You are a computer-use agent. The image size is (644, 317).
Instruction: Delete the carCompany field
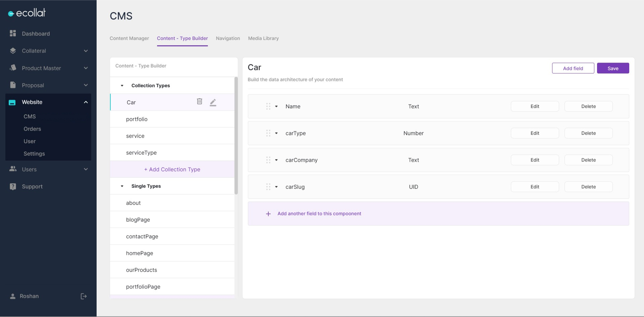[588, 160]
